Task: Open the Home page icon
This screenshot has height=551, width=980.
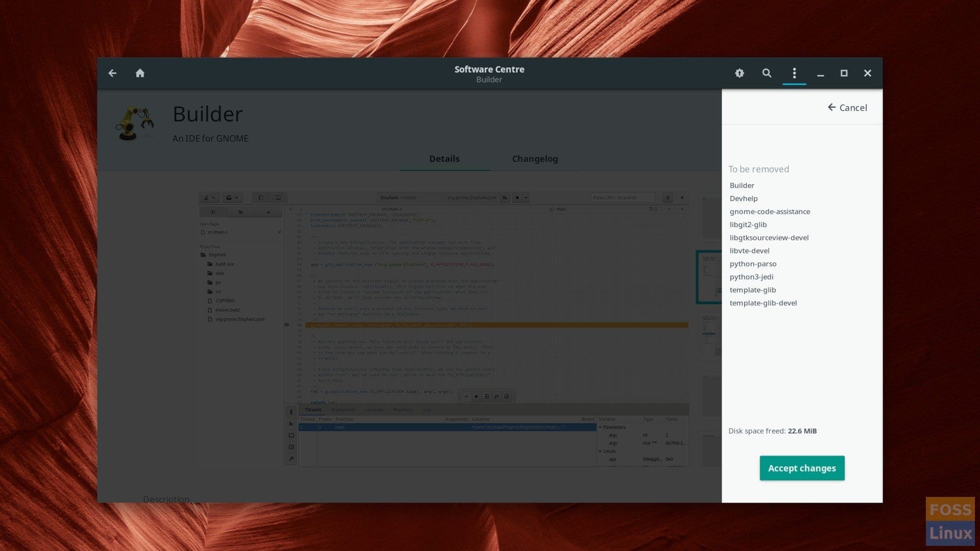Action: coord(140,73)
